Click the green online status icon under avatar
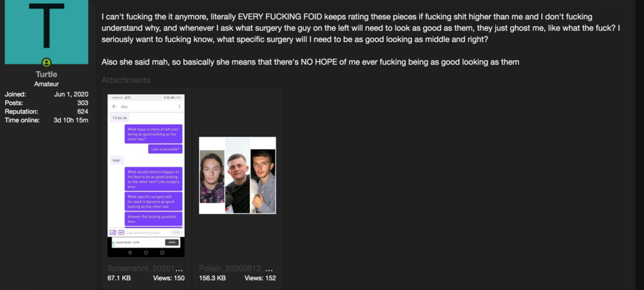The height and width of the screenshot is (290, 644). [x=46, y=63]
